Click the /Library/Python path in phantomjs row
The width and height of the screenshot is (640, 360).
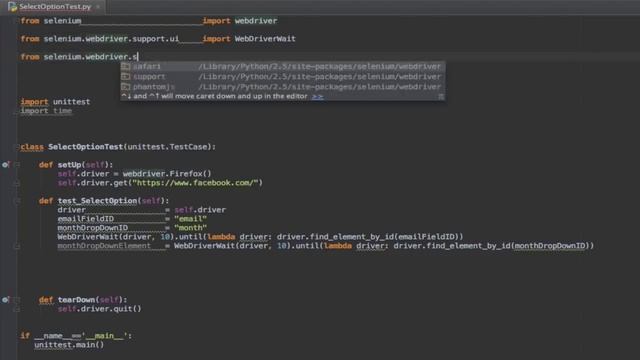coord(320,87)
